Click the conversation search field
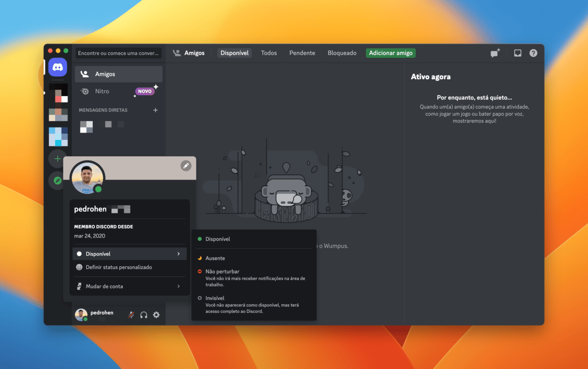The height and width of the screenshot is (369, 588). pos(118,53)
